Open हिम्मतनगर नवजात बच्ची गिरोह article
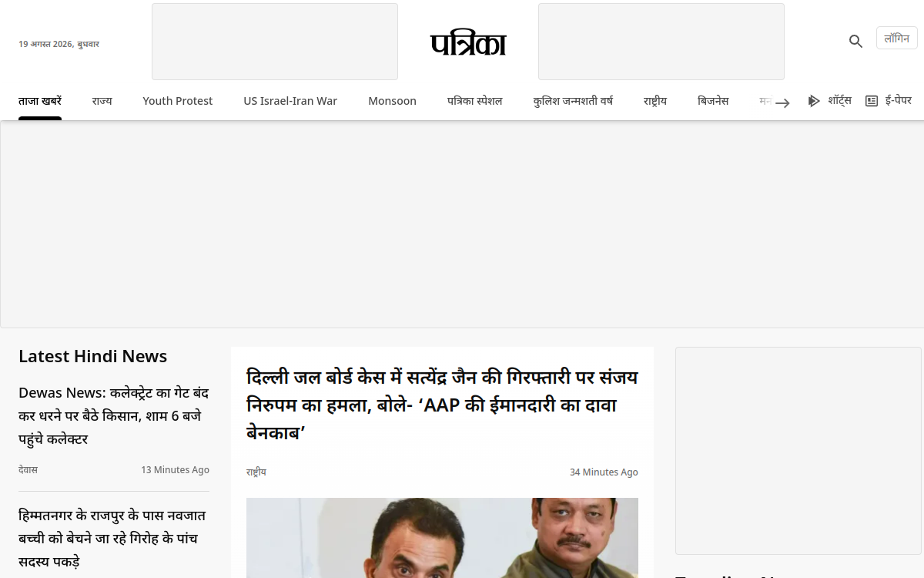 [x=112, y=538]
